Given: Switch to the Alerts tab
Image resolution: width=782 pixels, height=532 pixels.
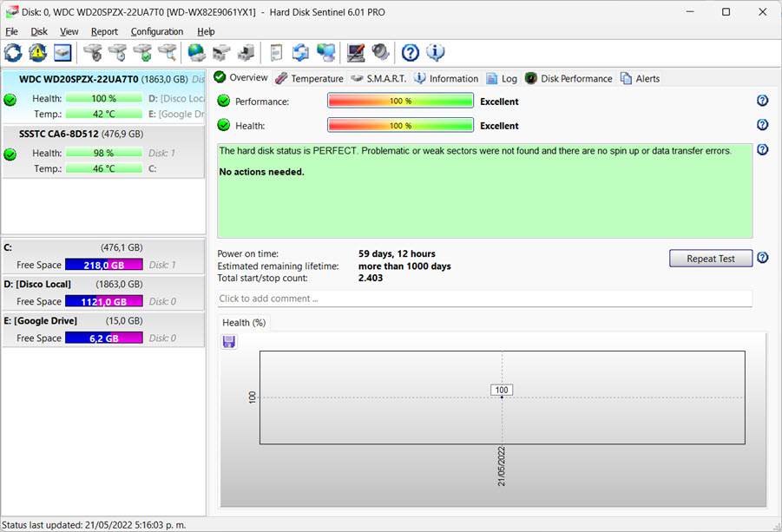Looking at the screenshot, I should (640, 78).
